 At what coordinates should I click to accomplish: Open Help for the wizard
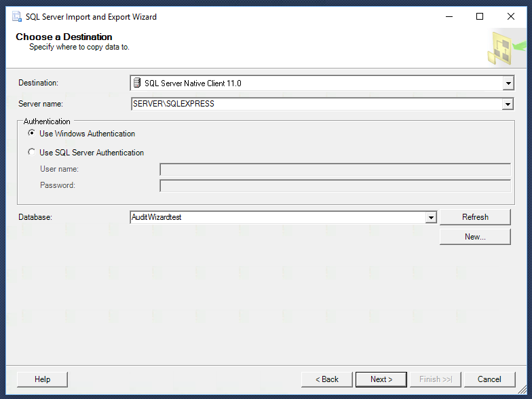click(x=42, y=379)
